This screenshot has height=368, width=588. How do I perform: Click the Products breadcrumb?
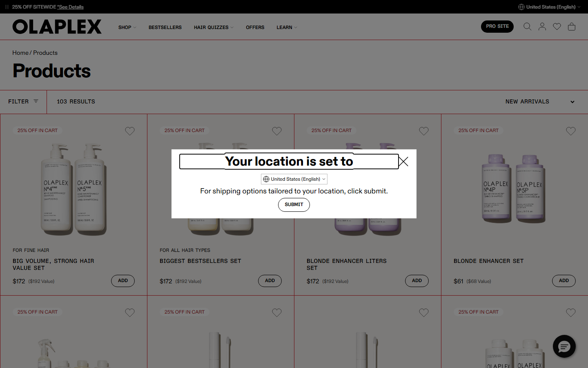coord(45,53)
